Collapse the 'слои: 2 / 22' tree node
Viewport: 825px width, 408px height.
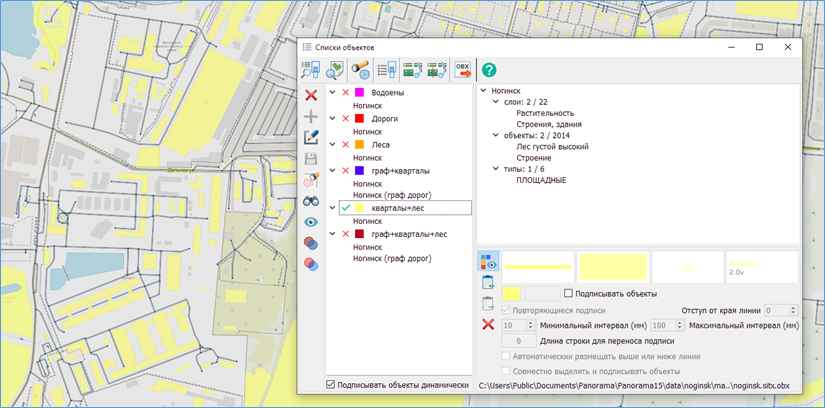coord(494,102)
